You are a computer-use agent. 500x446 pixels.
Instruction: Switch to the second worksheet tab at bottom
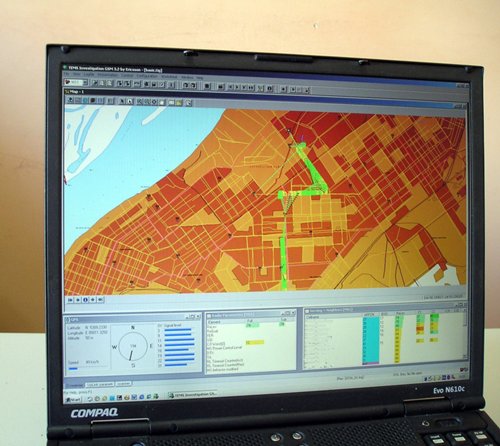[x=100, y=384]
